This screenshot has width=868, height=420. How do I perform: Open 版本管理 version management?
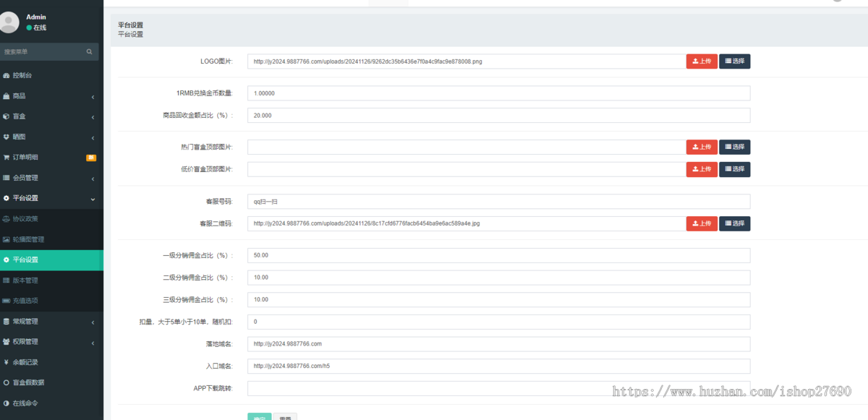pyautogui.click(x=25, y=280)
